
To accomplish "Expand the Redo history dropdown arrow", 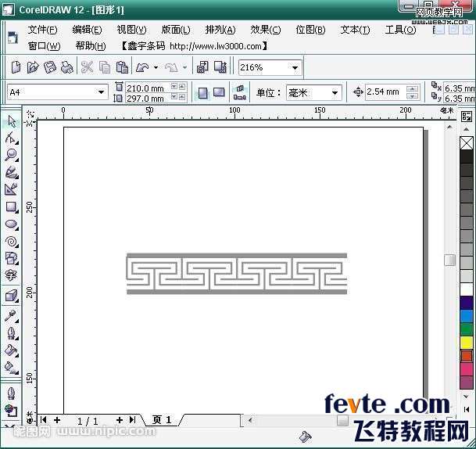I will [x=184, y=67].
